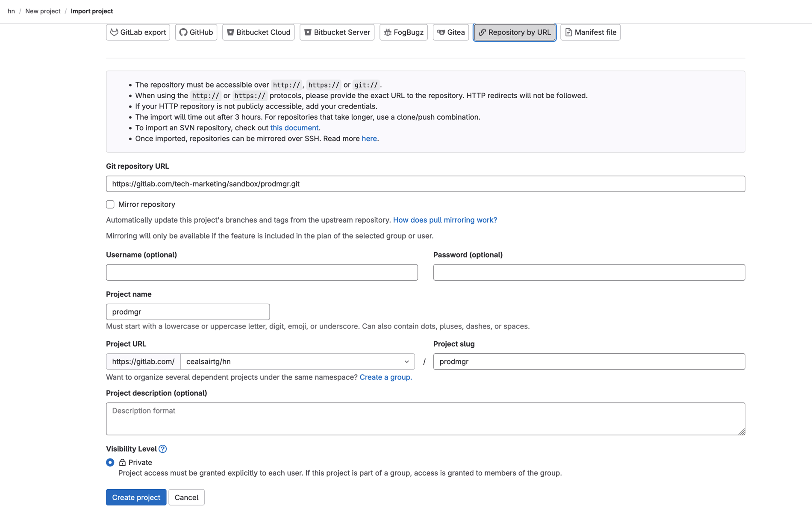Open the SVN import document link
The height and width of the screenshot is (508, 812).
click(x=294, y=127)
